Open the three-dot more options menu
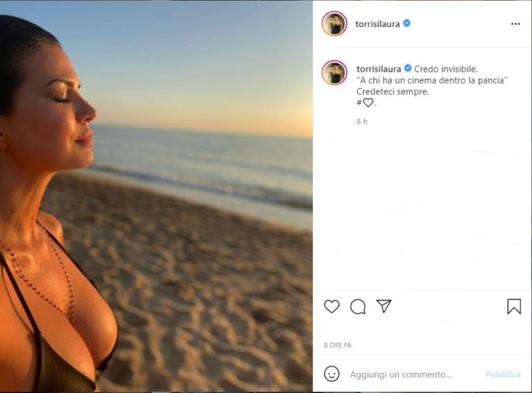 coord(516,23)
